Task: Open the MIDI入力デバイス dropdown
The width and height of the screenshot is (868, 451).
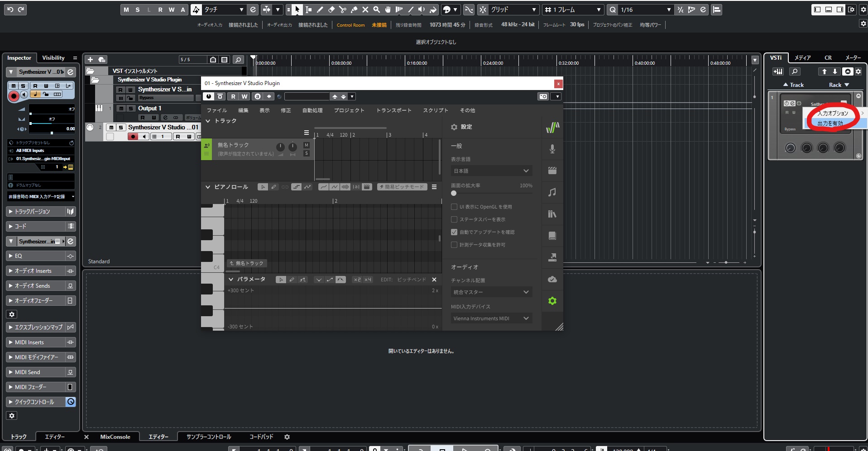Action: pos(491,318)
